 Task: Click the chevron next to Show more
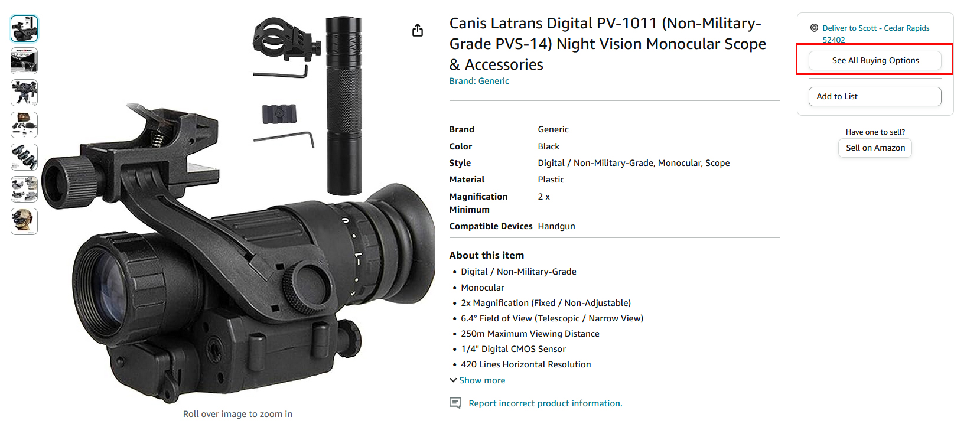(453, 380)
